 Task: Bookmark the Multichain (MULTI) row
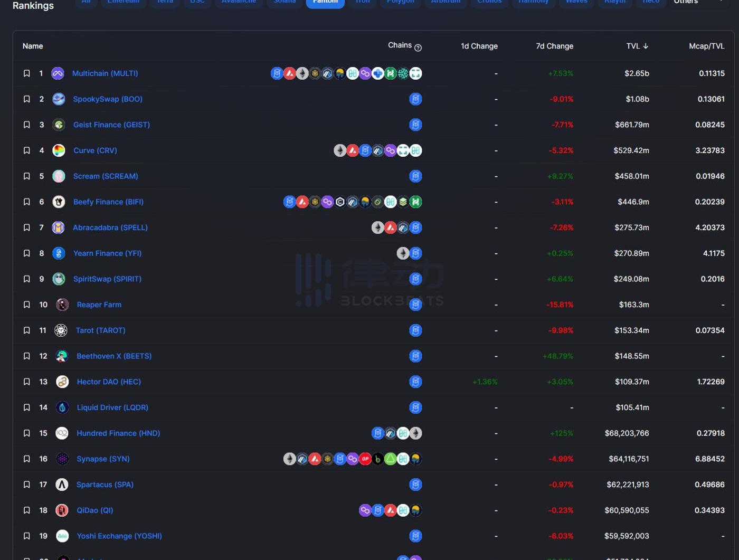pyautogui.click(x=26, y=73)
